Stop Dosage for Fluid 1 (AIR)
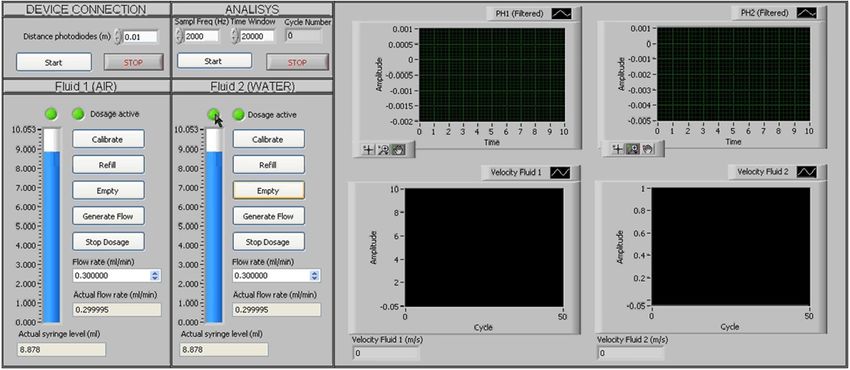Image resolution: width=850 pixels, height=370 pixels. click(x=108, y=241)
